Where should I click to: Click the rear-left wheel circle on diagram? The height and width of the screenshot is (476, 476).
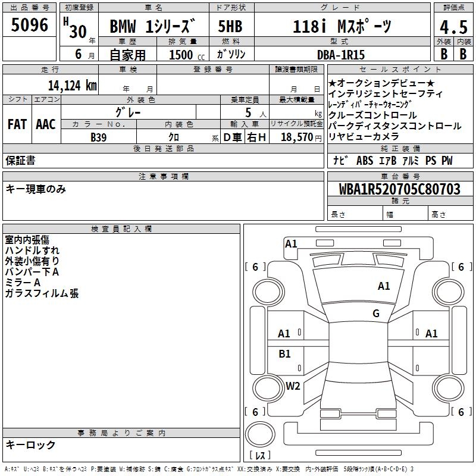tap(268, 388)
